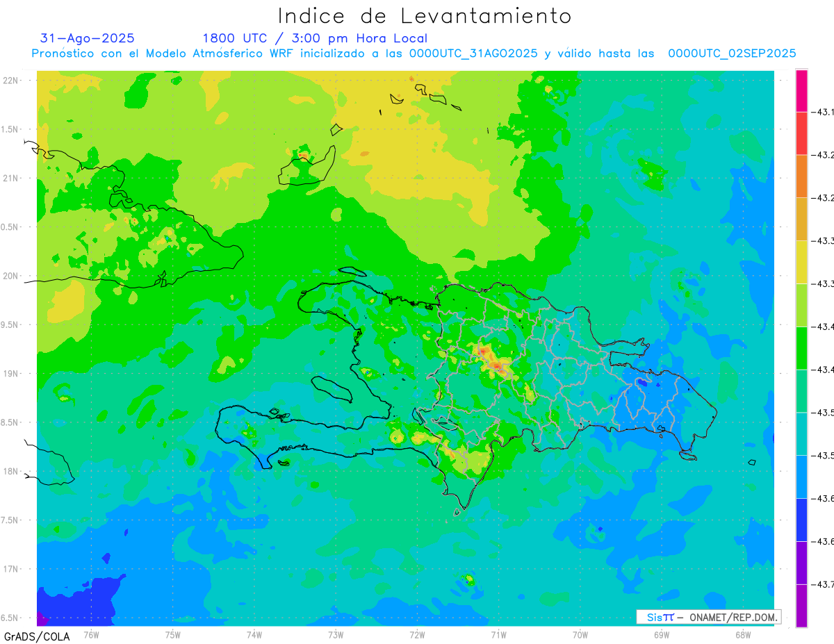The width and height of the screenshot is (834, 644).
Task: Click the 18N latitude label
Action: coord(11,471)
